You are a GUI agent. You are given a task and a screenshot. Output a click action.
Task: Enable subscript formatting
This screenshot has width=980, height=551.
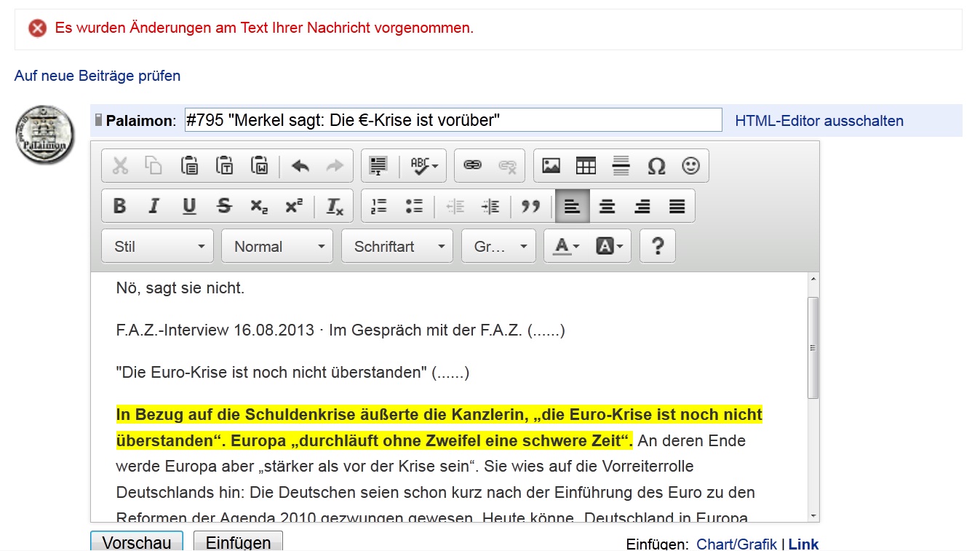click(x=258, y=206)
